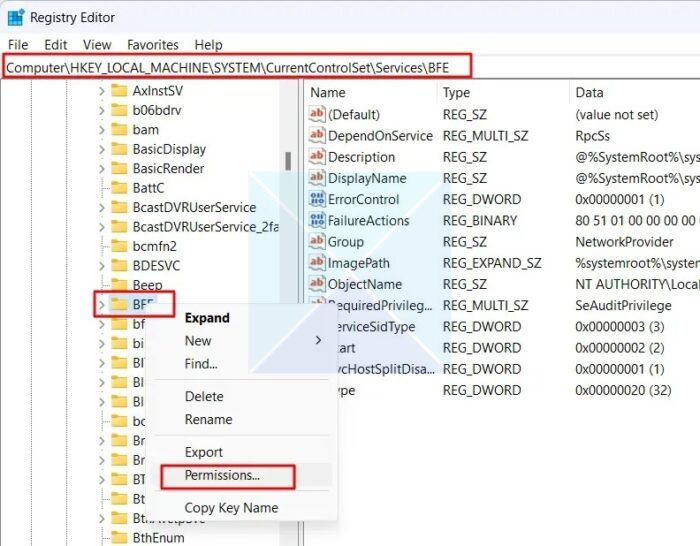
Task: Select the BasicRender folder icon
Action: pos(119,168)
